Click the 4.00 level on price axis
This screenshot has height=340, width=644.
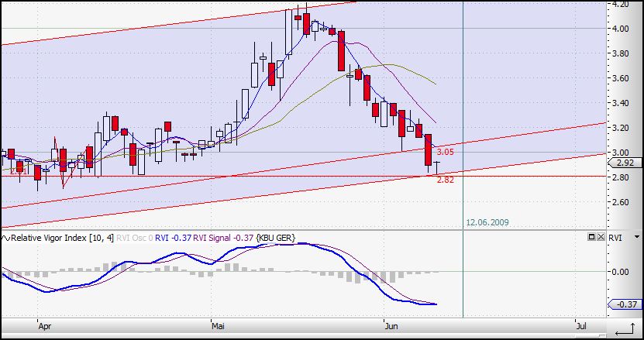[620, 29]
